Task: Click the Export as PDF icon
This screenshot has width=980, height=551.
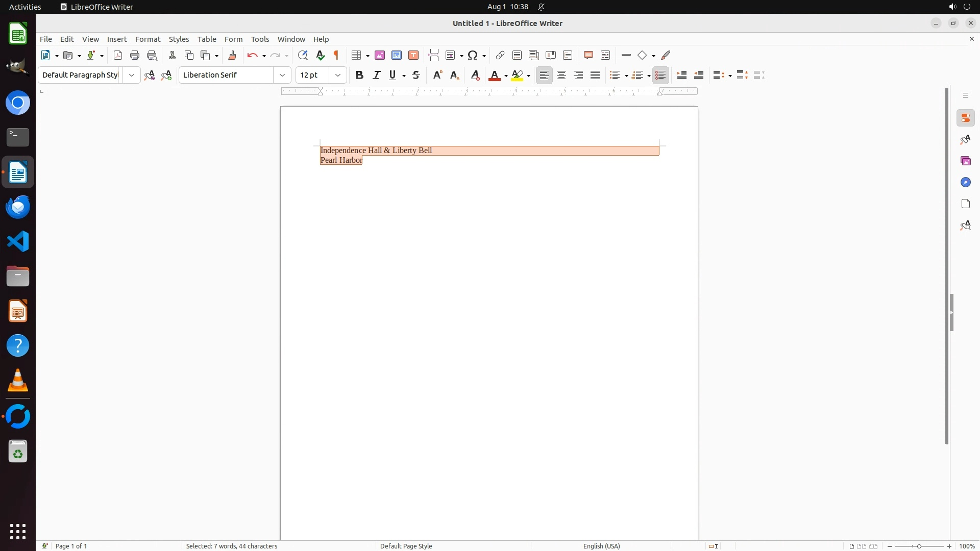Action: pyautogui.click(x=118, y=56)
